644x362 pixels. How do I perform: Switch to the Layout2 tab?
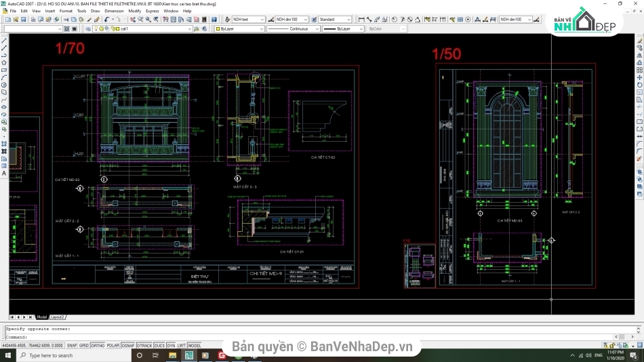coord(58,317)
